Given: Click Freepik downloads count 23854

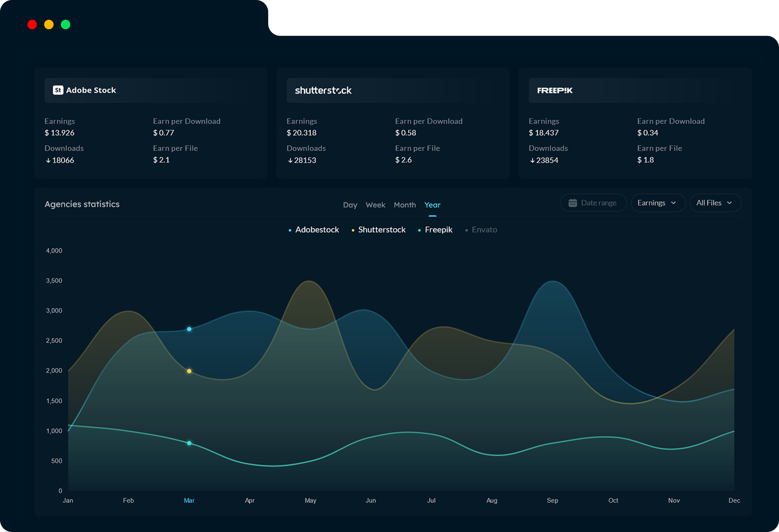Looking at the screenshot, I should point(547,160).
